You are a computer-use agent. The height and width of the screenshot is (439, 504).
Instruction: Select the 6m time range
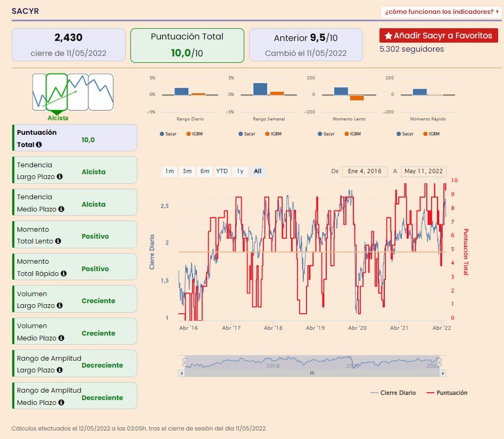(x=205, y=171)
